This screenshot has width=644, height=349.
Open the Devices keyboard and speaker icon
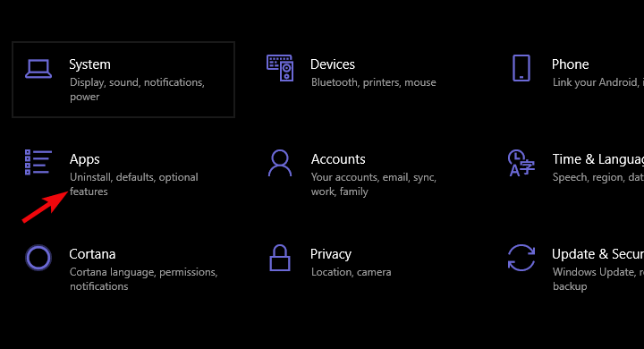280,68
